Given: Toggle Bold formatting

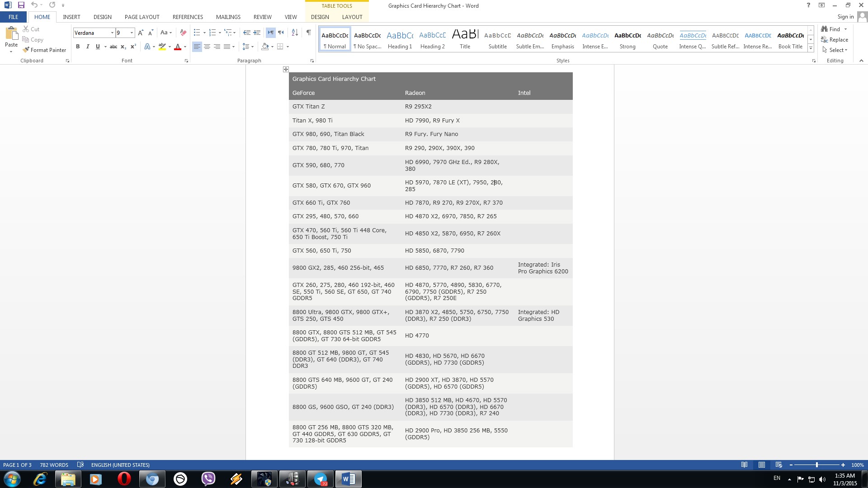Looking at the screenshot, I should pos(78,47).
